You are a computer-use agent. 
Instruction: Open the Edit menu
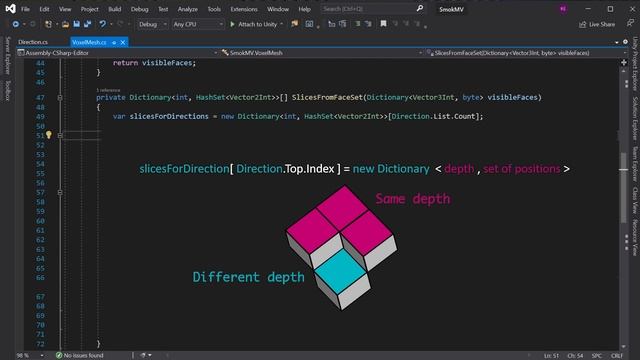tap(44, 9)
